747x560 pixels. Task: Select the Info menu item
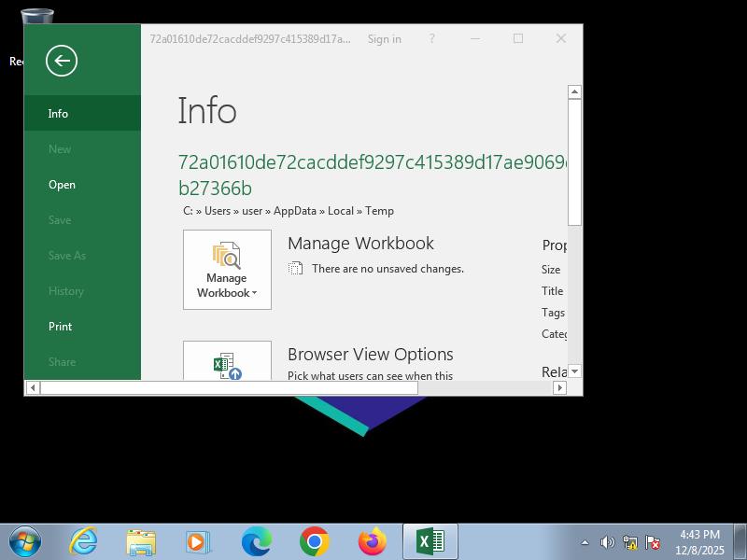pyautogui.click(x=58, y=114)
